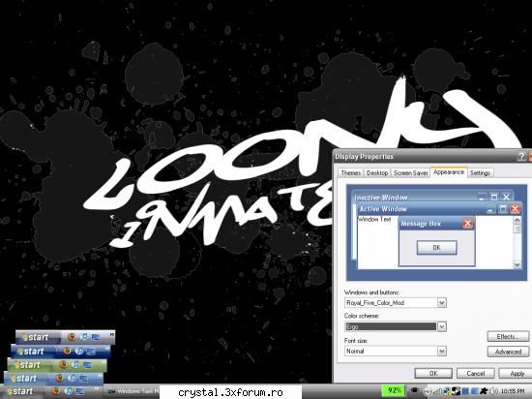Click the network computers tray icon
The height and width of the screenshot is (399, 532).
click(447, 391)
